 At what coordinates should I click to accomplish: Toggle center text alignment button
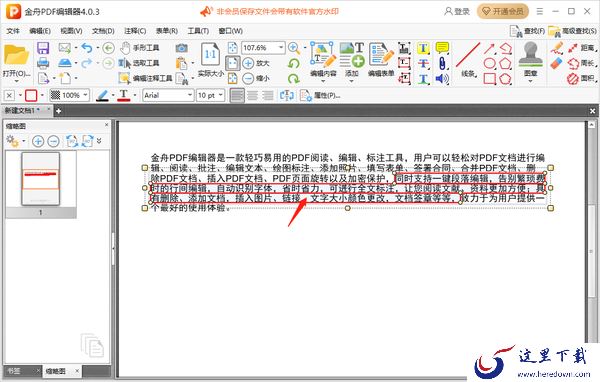[252, 95]
